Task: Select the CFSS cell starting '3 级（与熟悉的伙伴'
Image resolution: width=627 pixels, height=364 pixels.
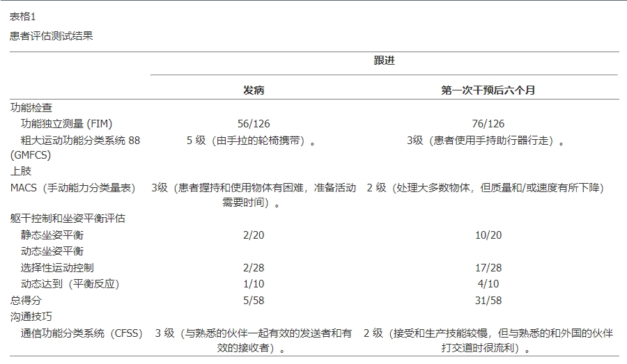Action: click(254, 340)
